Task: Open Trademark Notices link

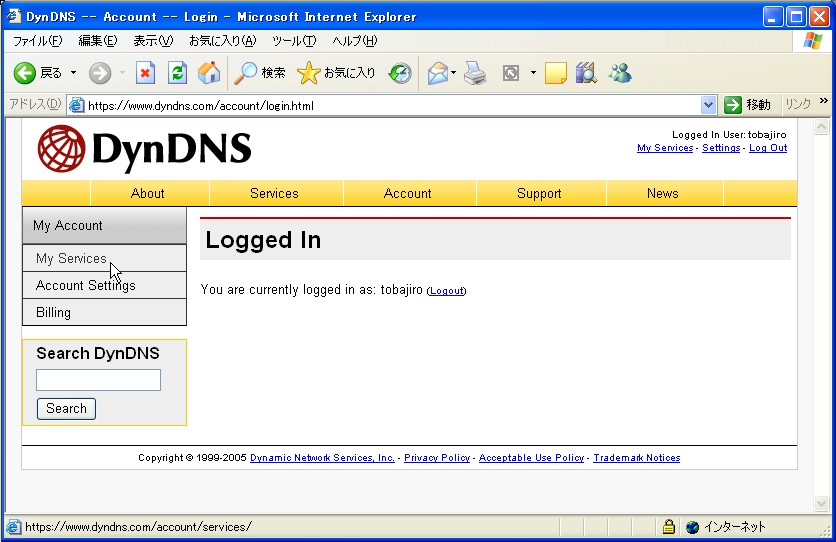Action: coord(637,458)
